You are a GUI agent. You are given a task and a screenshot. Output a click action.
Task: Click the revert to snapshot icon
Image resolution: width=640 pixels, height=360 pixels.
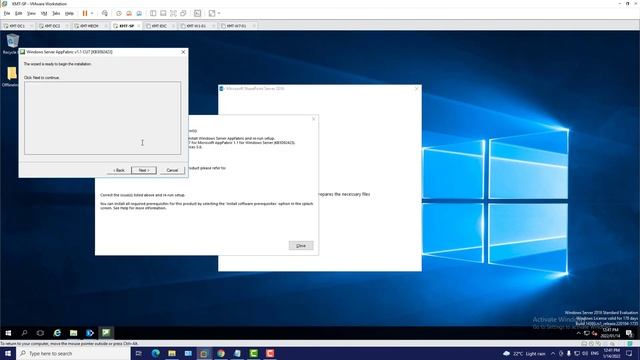[x=129, y=13]
